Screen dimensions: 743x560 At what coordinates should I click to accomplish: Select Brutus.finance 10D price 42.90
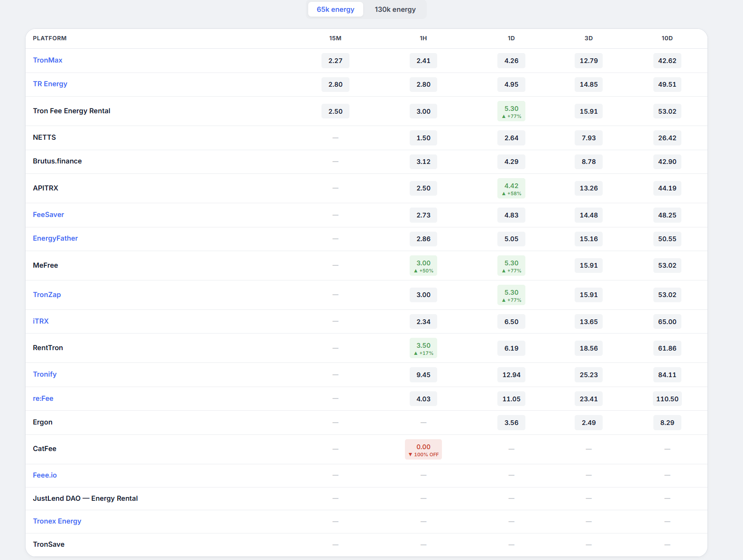[x=667, y=162]
